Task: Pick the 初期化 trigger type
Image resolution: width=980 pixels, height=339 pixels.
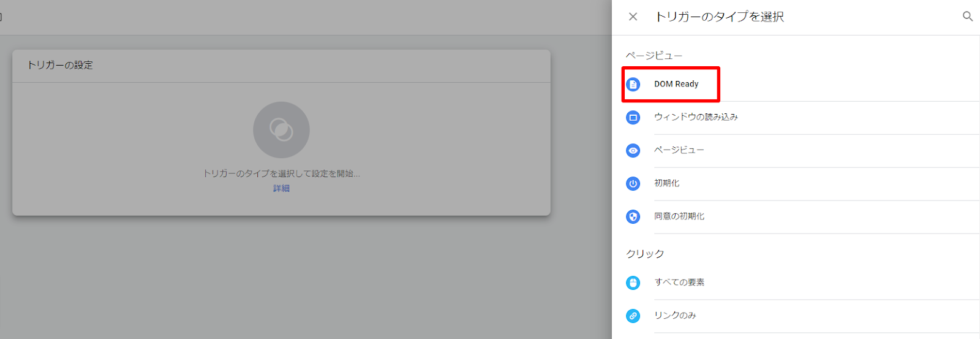Action: click(666, 183)
